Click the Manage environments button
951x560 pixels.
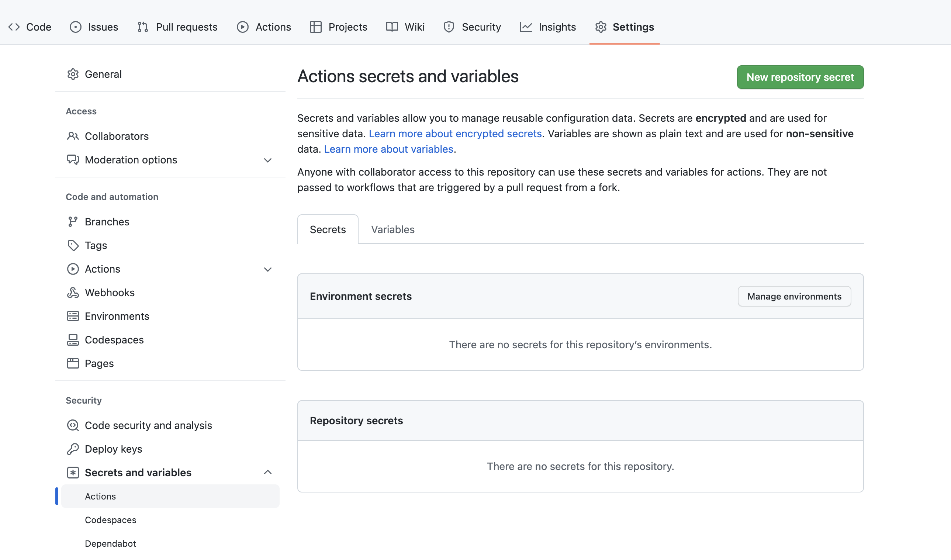[794, 296]
